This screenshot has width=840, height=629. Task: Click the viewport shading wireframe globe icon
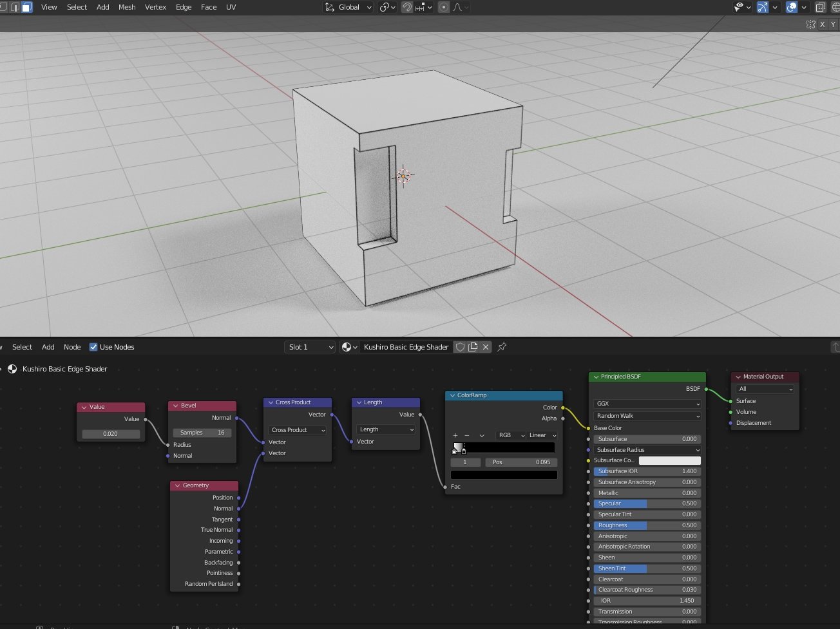point(837,7)
